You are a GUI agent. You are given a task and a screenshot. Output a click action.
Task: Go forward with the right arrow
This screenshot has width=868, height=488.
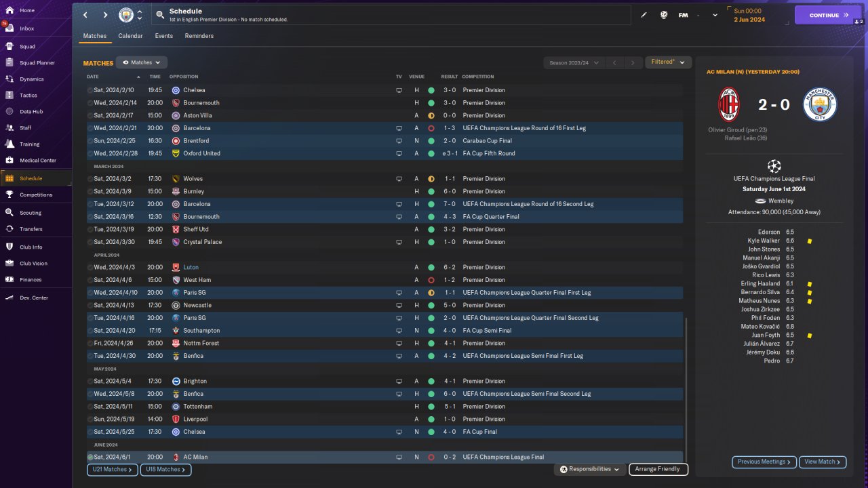105,15
